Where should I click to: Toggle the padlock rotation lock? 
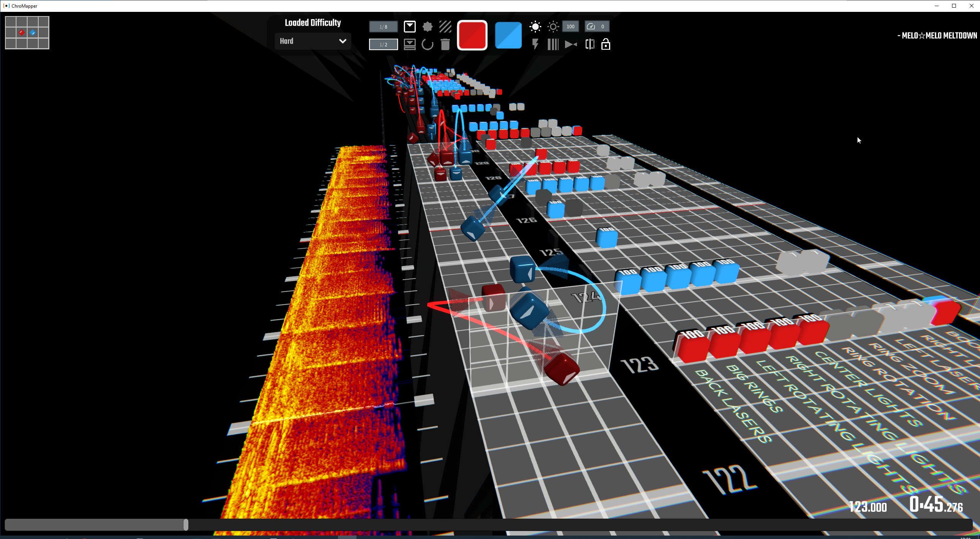[606, 44]
